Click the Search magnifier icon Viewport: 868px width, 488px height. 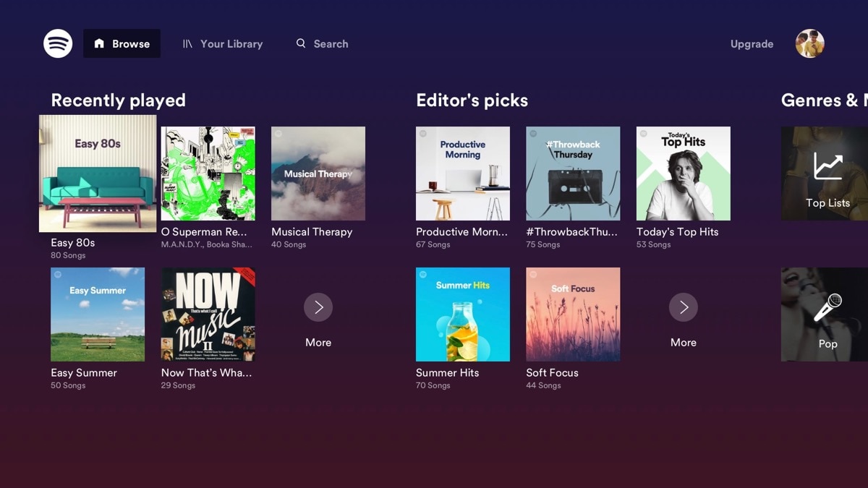[301, 43]
